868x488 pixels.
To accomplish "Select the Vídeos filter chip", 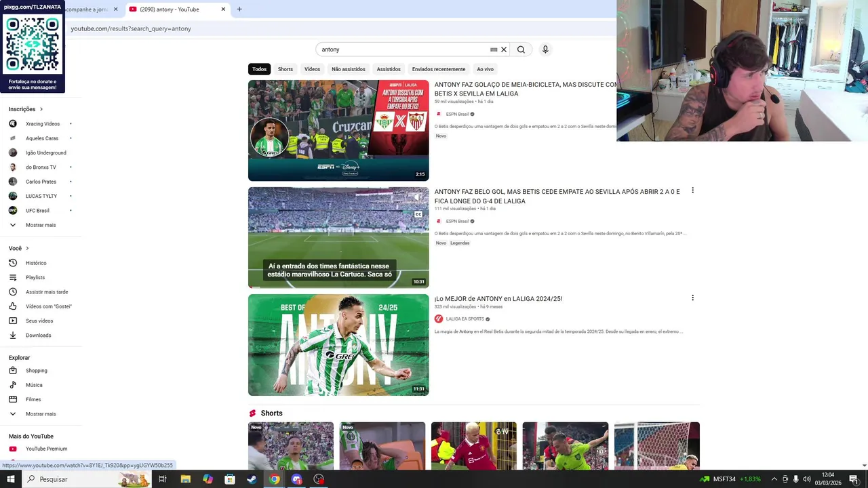I will 312,69.
